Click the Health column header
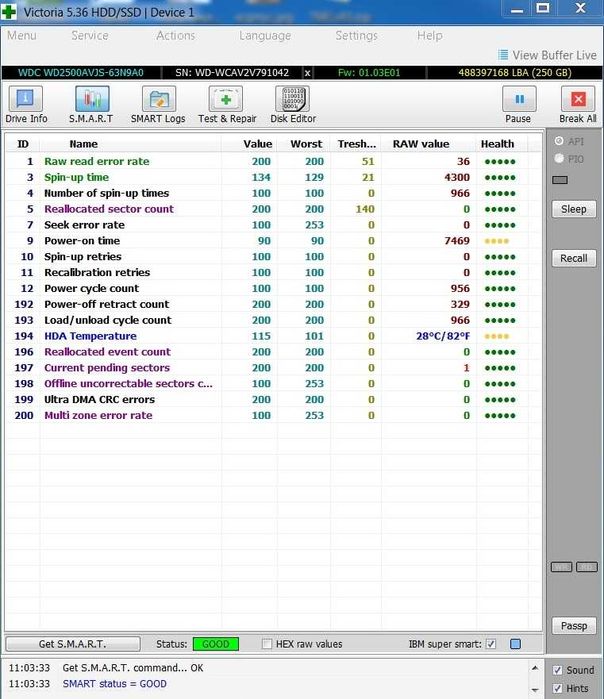 coord(497,144)
